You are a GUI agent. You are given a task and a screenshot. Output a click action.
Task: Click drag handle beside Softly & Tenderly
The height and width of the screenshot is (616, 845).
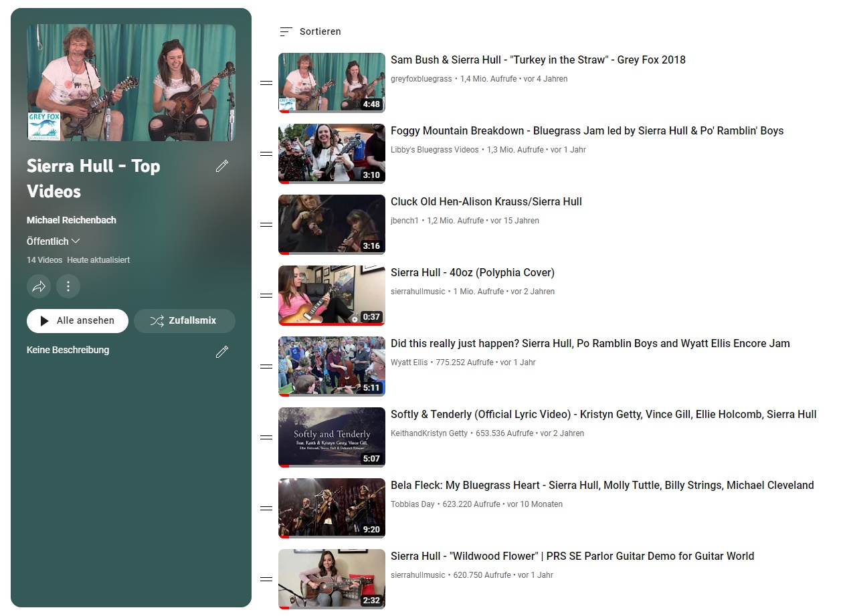tap(266, 437)
